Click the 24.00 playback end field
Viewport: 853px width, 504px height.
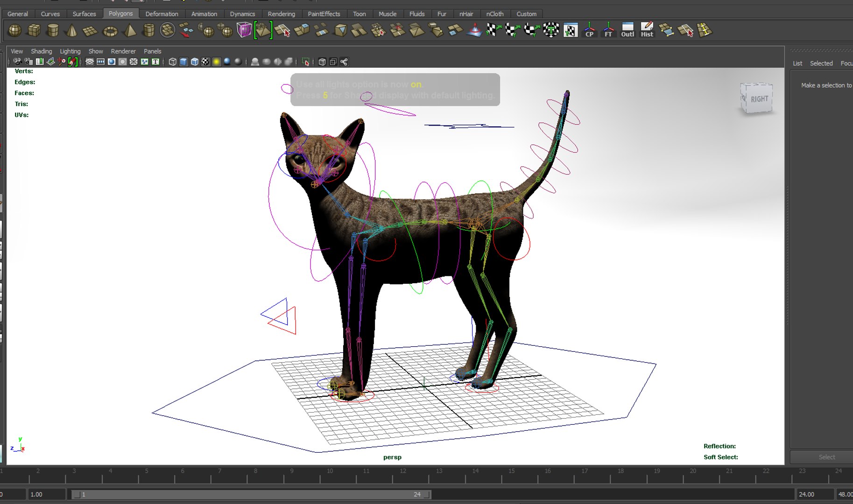click(x=815, y=494)
